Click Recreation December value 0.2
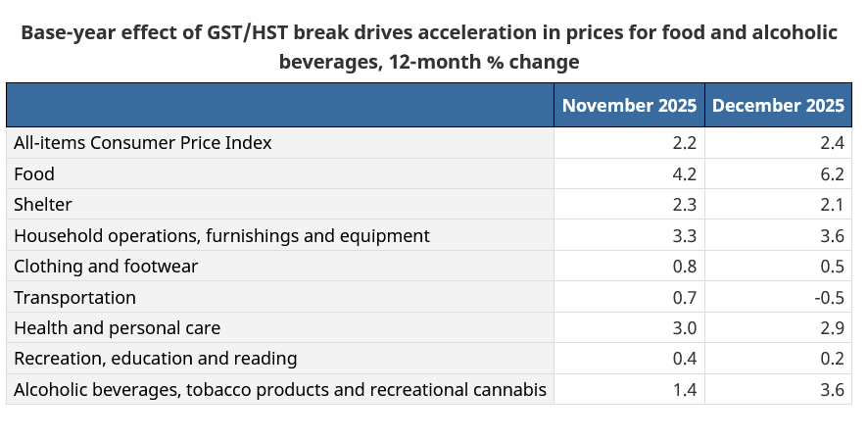This screenshot has width=868, height=441. (x=833, y=359)
